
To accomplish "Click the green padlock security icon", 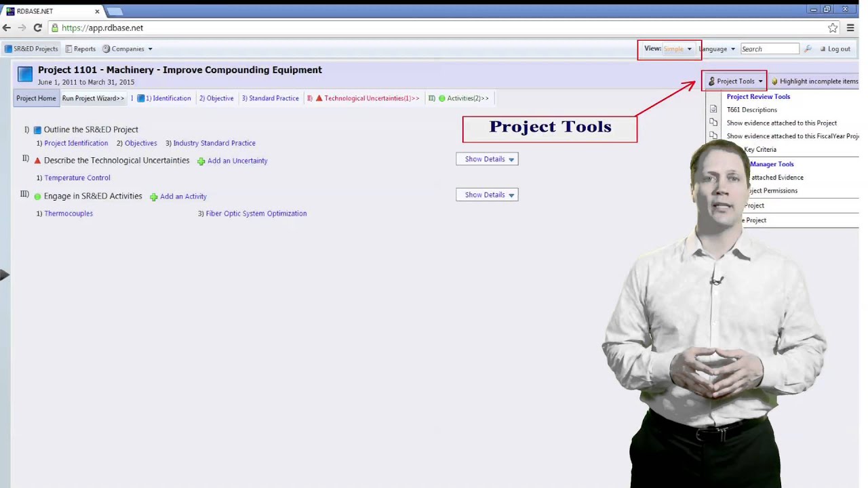I will [55, 28].
